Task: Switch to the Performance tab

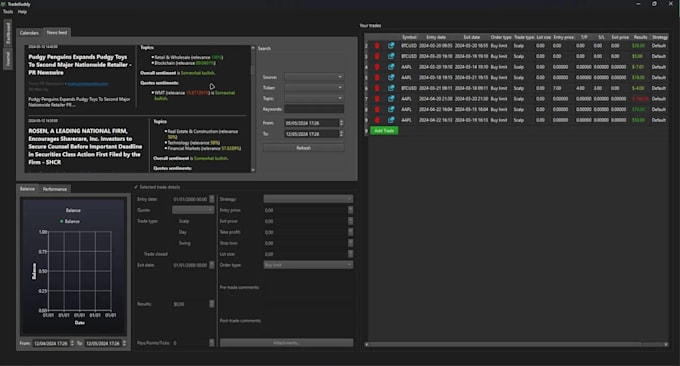Action: [55, 189]
